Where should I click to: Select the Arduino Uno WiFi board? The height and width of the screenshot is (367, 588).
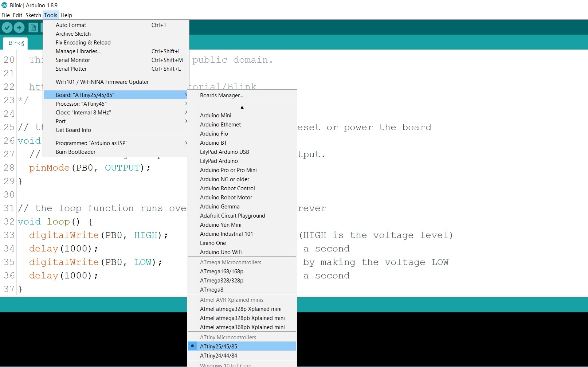[x=242, y=252]
